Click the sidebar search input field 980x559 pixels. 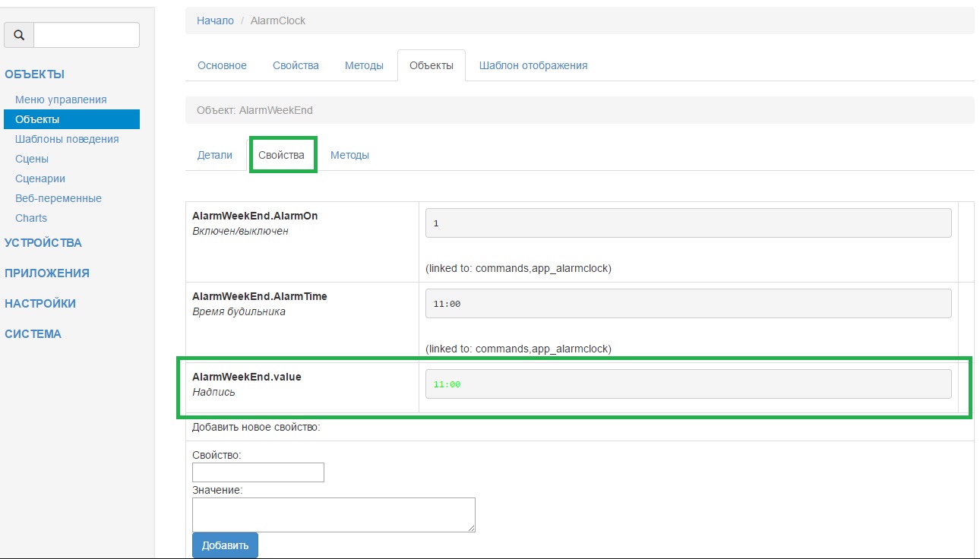pos(87,35)
